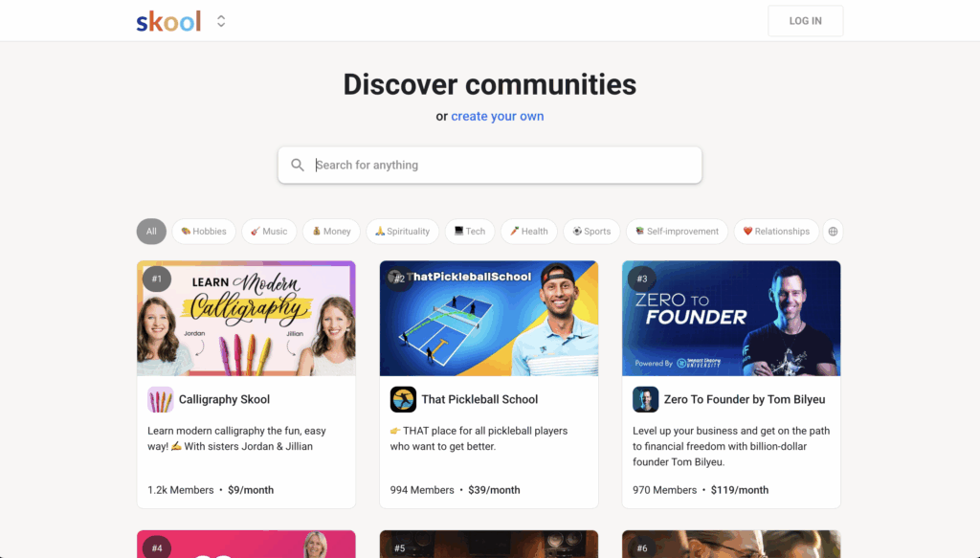Select the Tech category filter
980x558 pixels.
tap(469, 232)
